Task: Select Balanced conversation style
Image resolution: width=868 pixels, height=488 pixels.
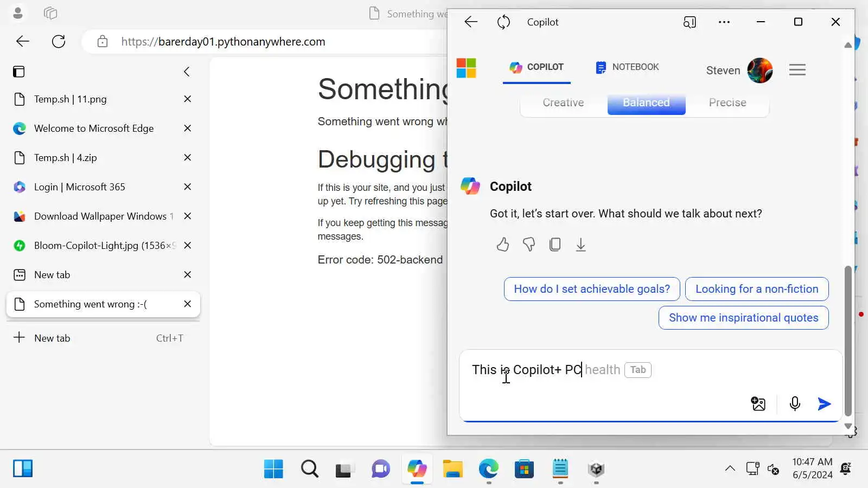Action: click(x=646, y=102)
